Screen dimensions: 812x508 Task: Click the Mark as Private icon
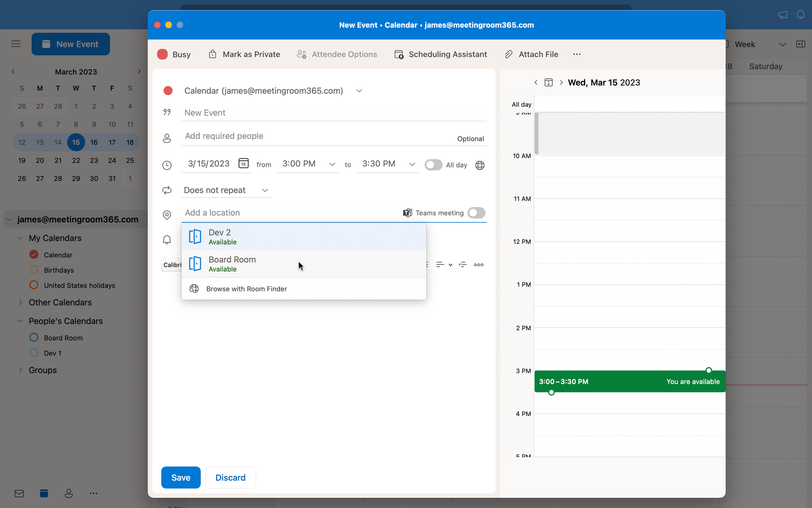tap(213, 54)
